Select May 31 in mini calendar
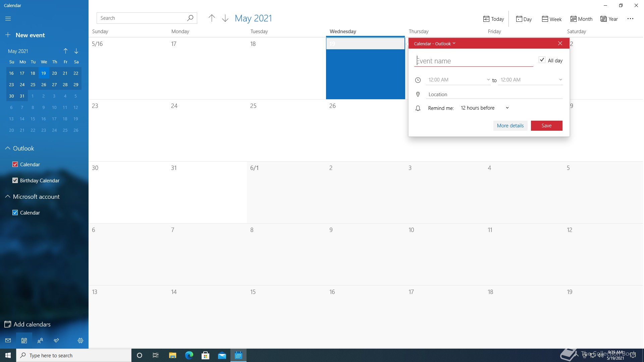This screenshot has width=644, height=362. tap(22, 96)
